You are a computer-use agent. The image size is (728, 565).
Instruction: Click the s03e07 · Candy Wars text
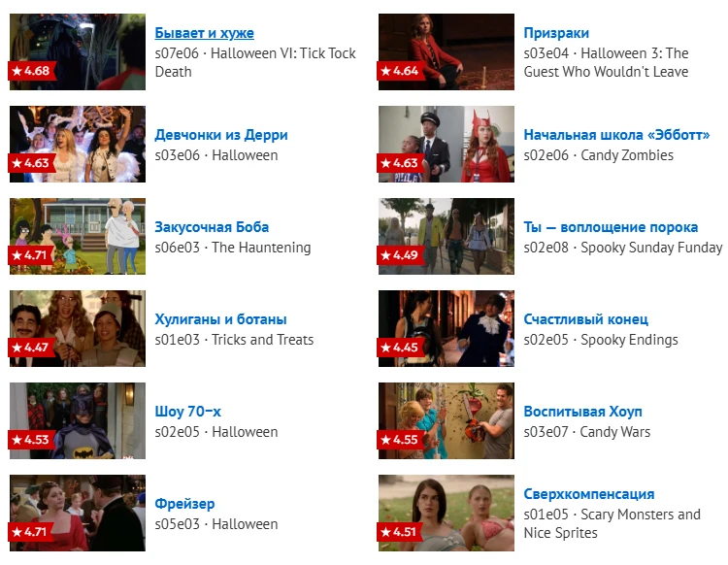[x=587, y=432]
